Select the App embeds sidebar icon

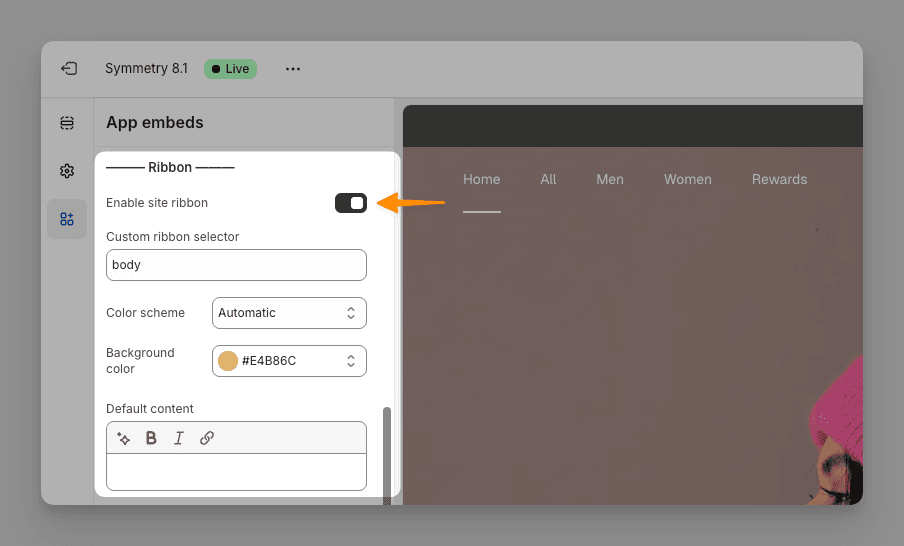67,219
